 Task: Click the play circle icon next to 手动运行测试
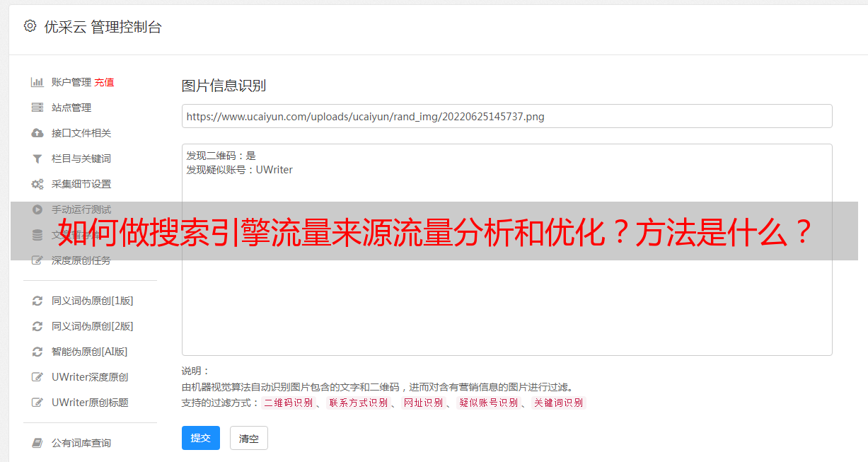37,209
